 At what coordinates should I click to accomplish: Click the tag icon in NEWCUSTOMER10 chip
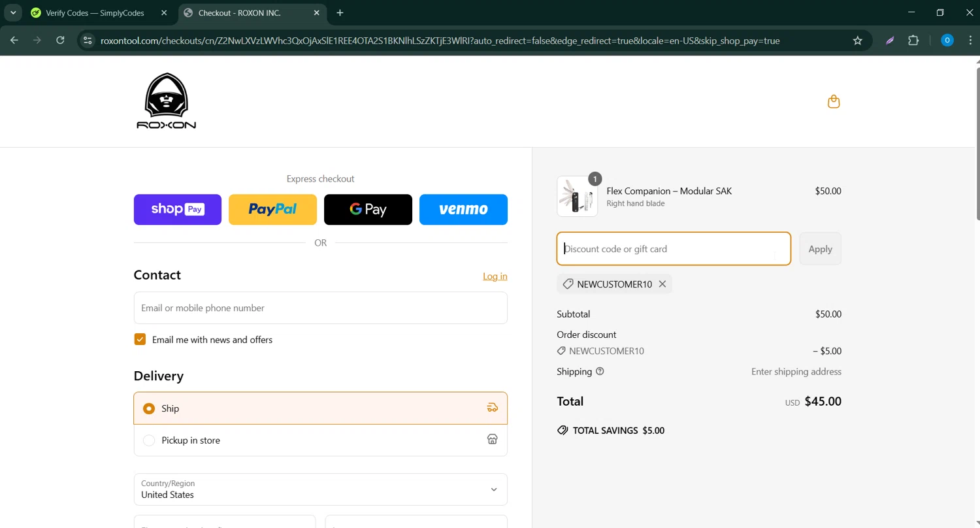coord(568,284)
